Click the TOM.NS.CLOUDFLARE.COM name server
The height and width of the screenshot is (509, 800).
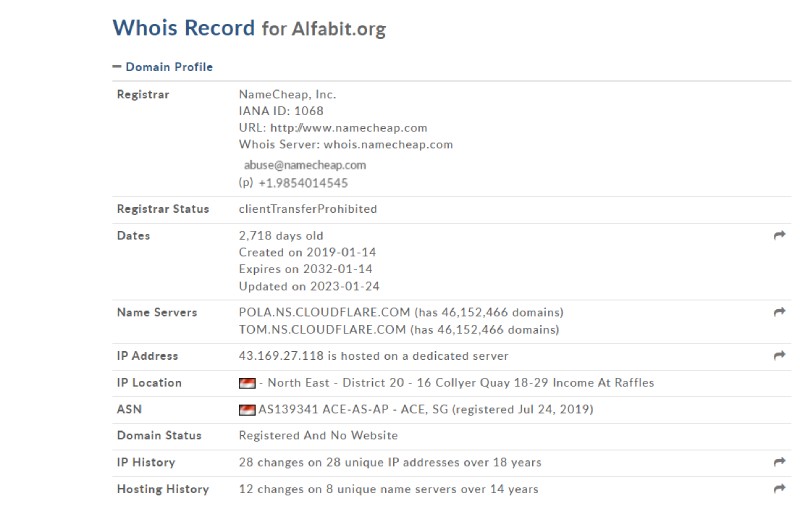click(322, 329)
